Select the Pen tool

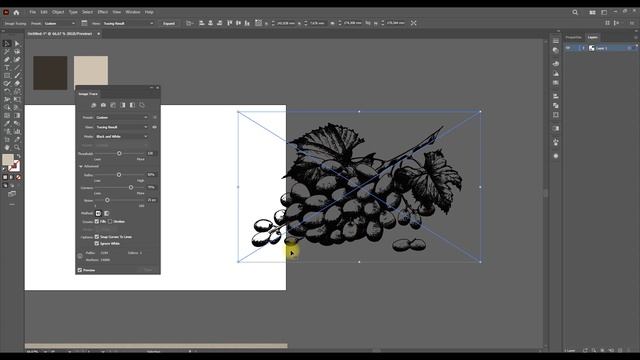pyautogui.click(x=7, y=60)
